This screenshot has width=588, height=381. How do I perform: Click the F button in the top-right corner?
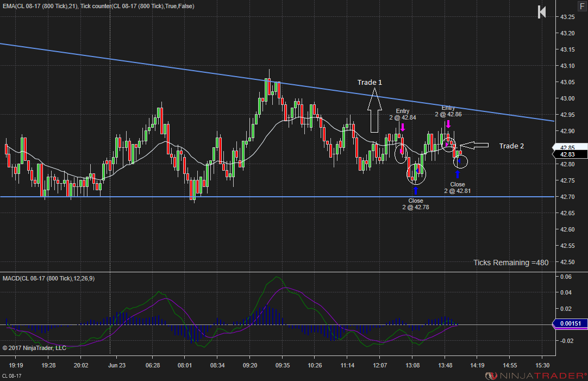click(582, 7)
